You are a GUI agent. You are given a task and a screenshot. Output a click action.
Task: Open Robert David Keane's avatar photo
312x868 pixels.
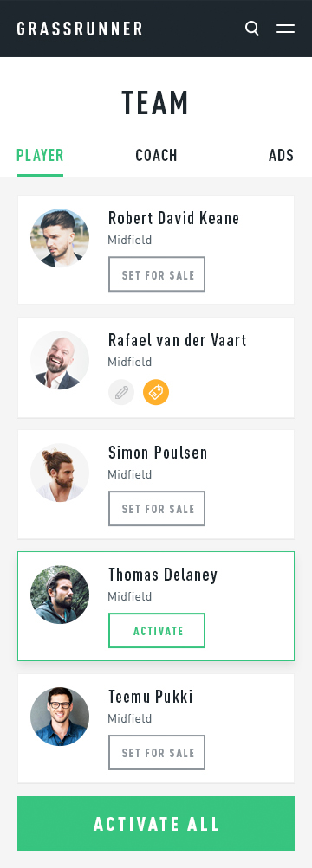coord(60,238)
